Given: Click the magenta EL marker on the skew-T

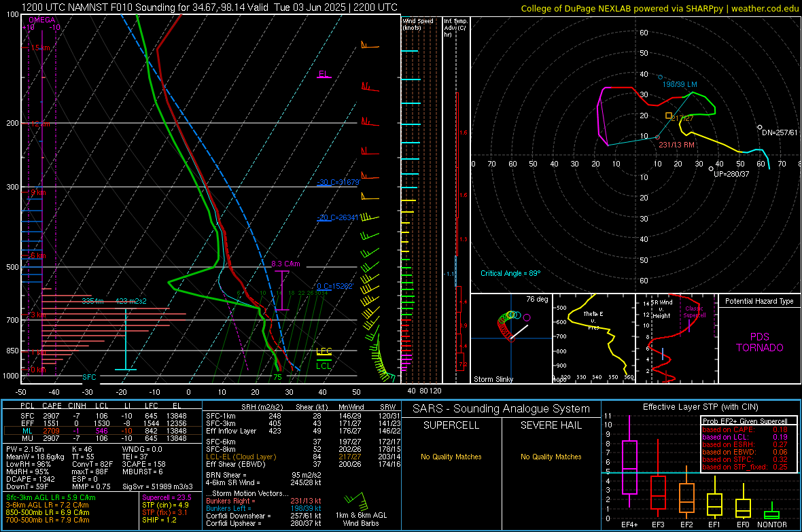Looking at the screenshot, I should [324, 74].
